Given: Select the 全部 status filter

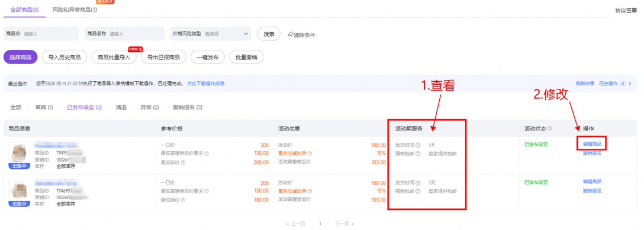Looking at the screenshot, I should (x=16, y=107).
